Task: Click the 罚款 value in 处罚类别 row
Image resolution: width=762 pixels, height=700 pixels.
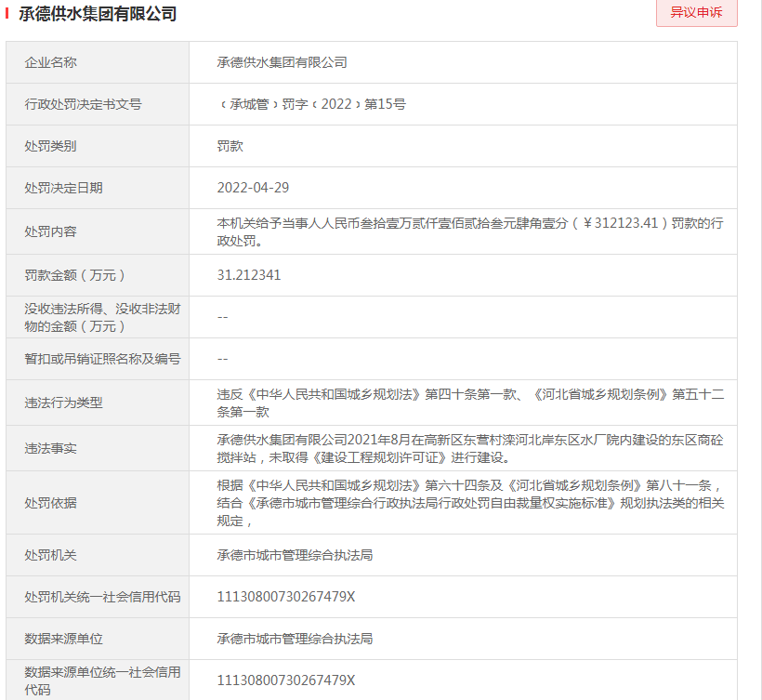Action: (230, 146)
